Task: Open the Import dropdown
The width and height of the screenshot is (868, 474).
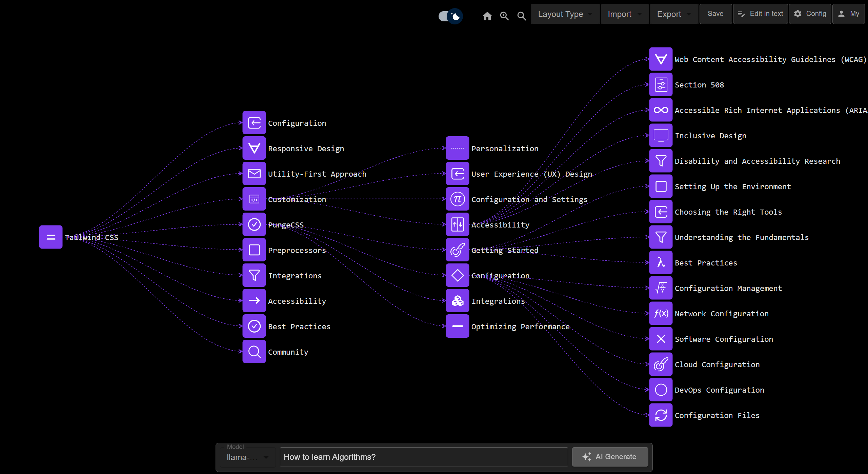Action: coord(625,14)
